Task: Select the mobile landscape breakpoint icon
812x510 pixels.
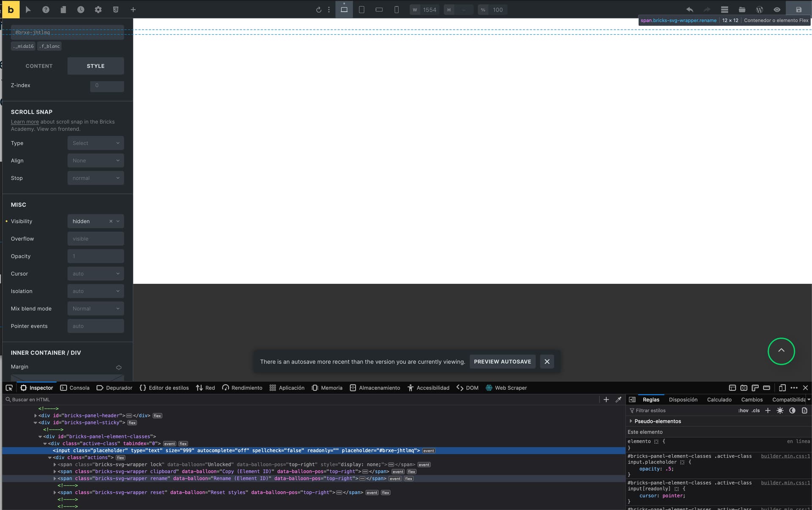Action: pyautogui.click(x=379, y=10)
